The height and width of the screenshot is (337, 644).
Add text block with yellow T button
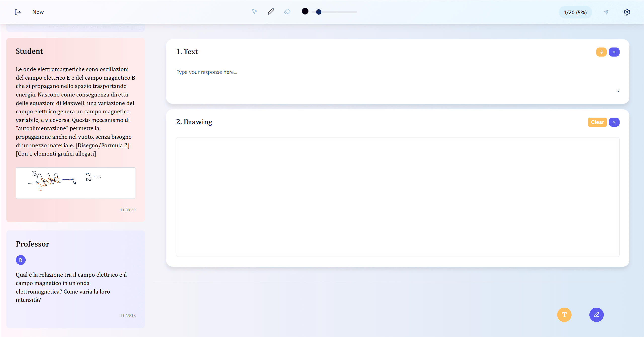tap(564, 315)
